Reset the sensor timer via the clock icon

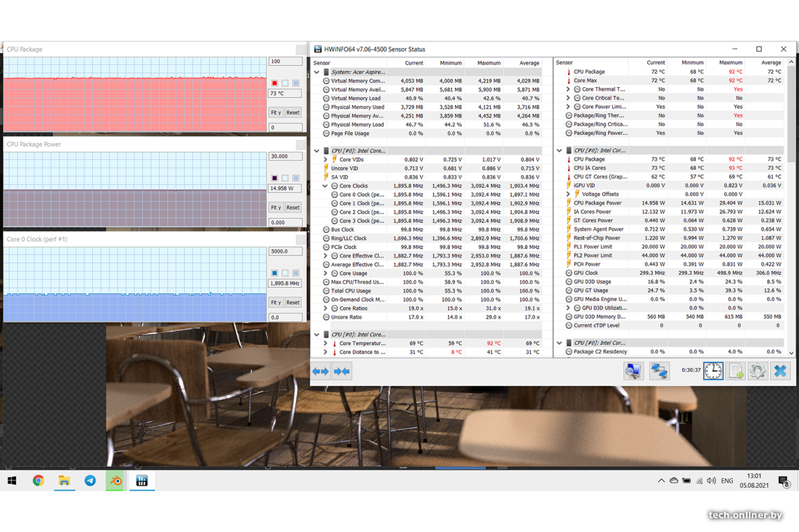point(713,370)
